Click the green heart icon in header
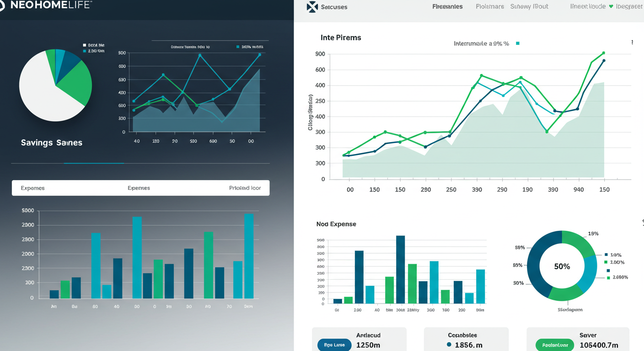Viewport: 644px width, 351px height. click(x=611, y=7)
